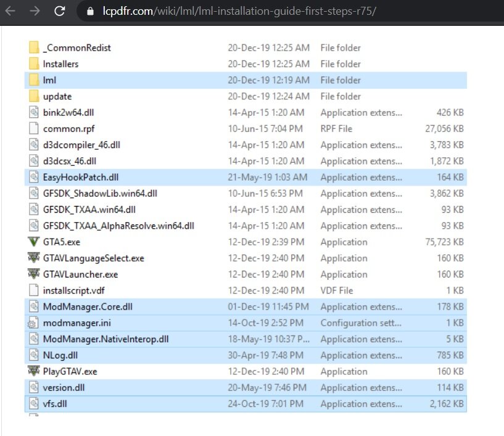Click the GFSDK_TXAA_AlphaResolve.win64.dll file icon

click(34, 226)
